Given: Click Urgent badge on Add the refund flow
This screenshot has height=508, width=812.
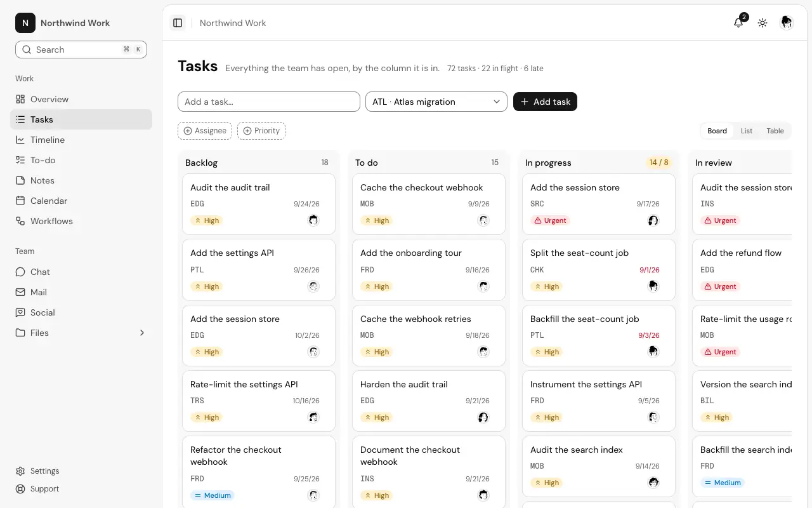Looking at the screenshot, I should coord(720,286).
